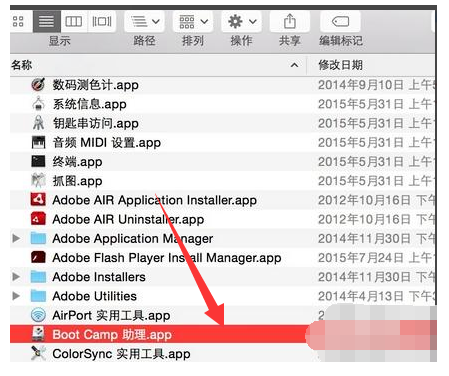Switch Finder to Cover Flow view
Image resolution: width=449 pixels, height=376 pixels.
coord(102,22)
